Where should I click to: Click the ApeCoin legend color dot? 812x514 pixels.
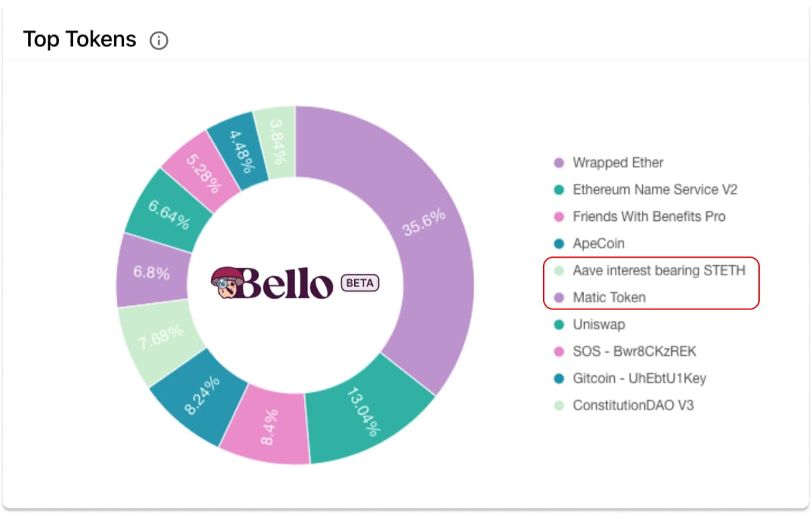tap(559, 244)
